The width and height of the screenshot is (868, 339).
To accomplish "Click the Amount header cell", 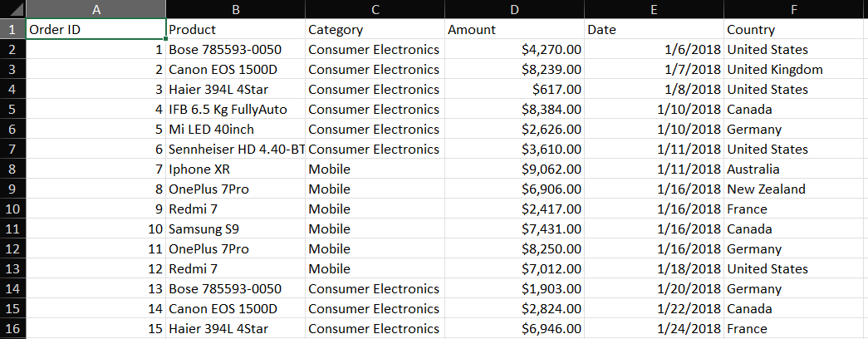I will [514, 29].
